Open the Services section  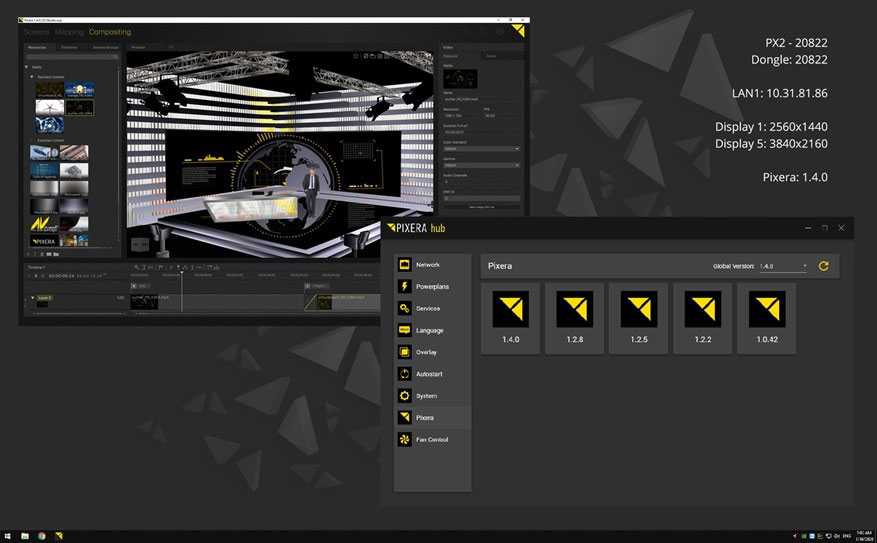[427, 309]
